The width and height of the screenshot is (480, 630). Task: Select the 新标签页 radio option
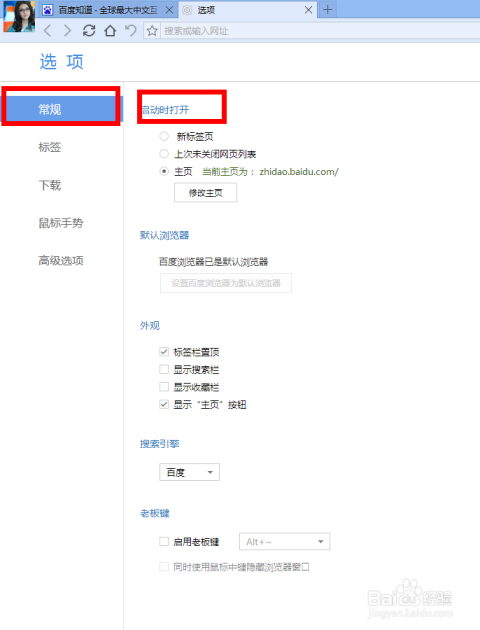(x=164, y=136)
